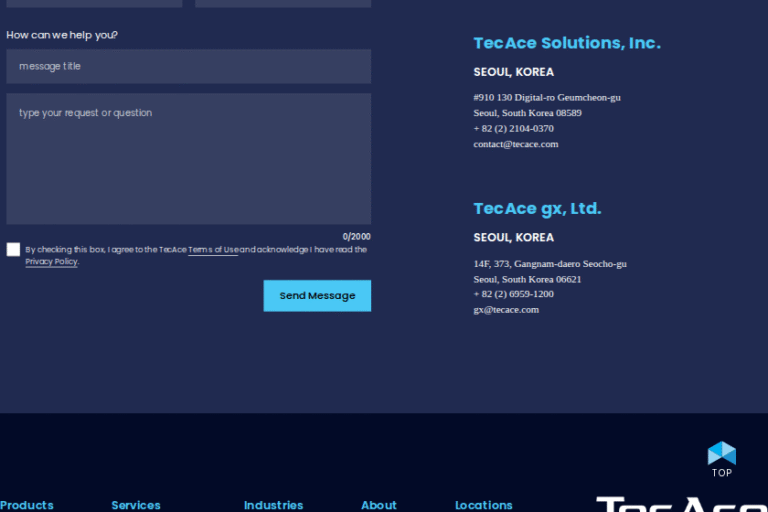Image resolution: width=768 pixels, height=512 pixels.
Task: Go to Industries in the footer navigation
Action: [x=273, y=505]
